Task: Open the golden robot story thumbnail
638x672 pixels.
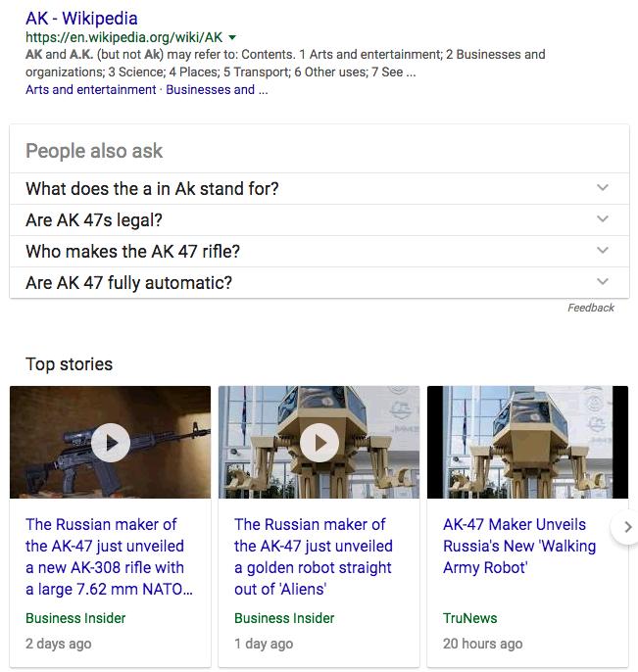Action: [x=319, y=442]
